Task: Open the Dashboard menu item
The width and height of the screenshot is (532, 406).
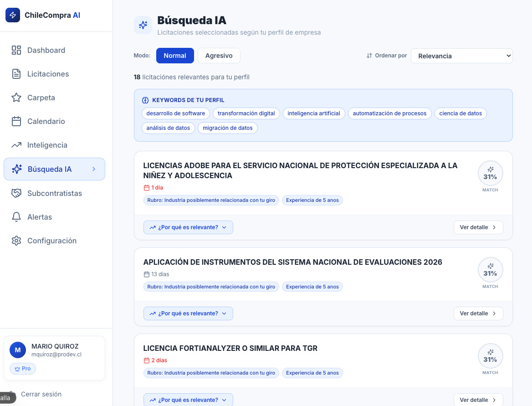Action: 54,50
